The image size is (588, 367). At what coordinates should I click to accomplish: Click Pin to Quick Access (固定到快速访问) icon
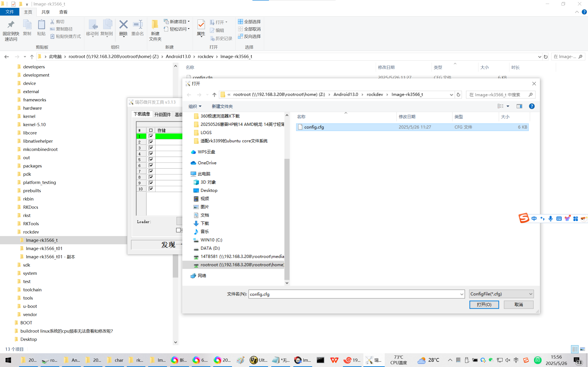coord(11,25)
